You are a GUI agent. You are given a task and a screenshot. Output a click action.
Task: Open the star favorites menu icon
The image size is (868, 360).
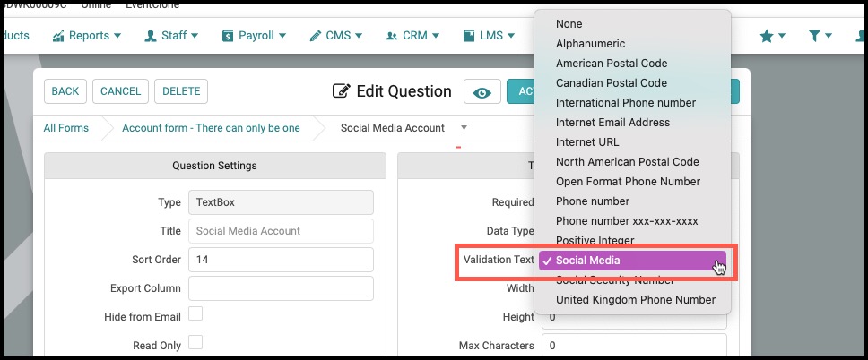click(x=766, y=36)
